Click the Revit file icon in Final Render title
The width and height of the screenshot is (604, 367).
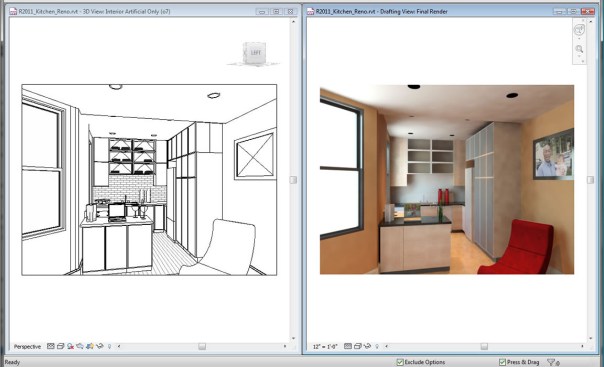pos(310,12)
